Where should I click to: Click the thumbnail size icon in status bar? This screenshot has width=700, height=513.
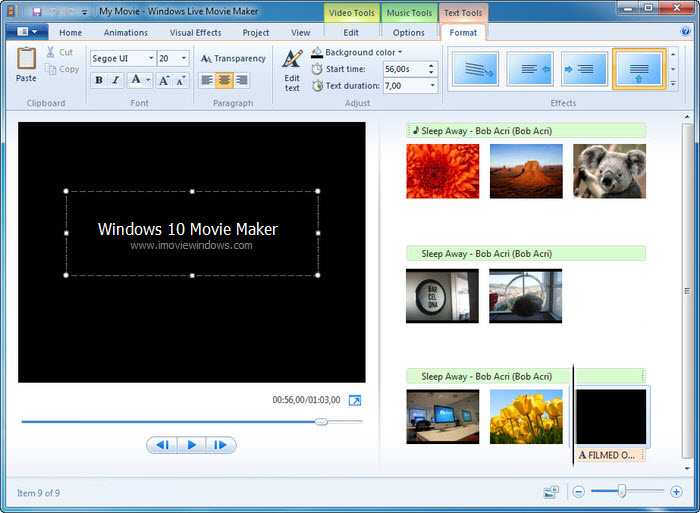pyautogui.click(x=551, y=492)
